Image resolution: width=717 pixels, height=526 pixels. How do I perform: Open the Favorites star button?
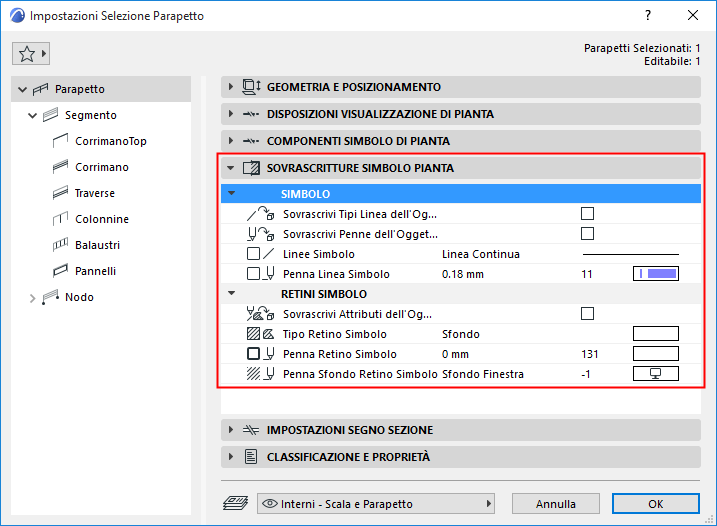coord(31,54)
